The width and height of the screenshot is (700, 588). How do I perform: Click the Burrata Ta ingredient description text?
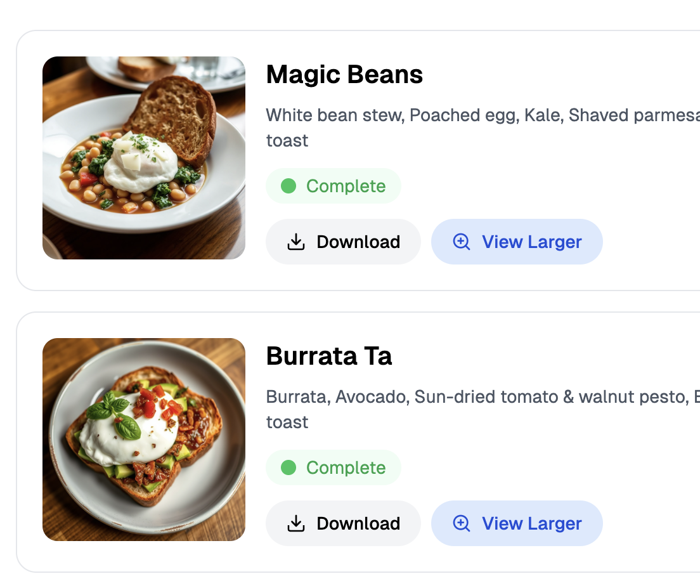444,408
